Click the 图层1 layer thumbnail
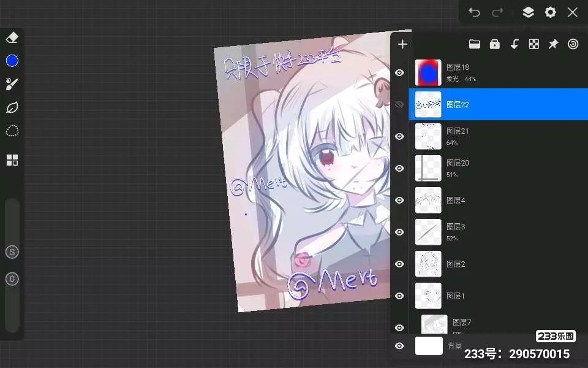The height and width of the screenshot is (368, 588). [x=428, y=296]
